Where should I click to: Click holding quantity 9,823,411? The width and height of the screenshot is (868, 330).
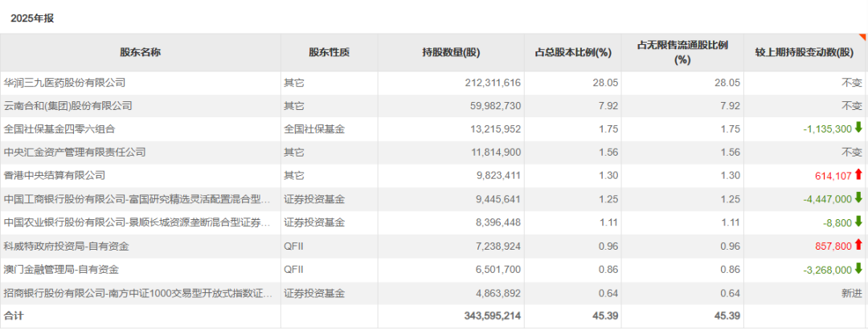click(x=499, y=176)
